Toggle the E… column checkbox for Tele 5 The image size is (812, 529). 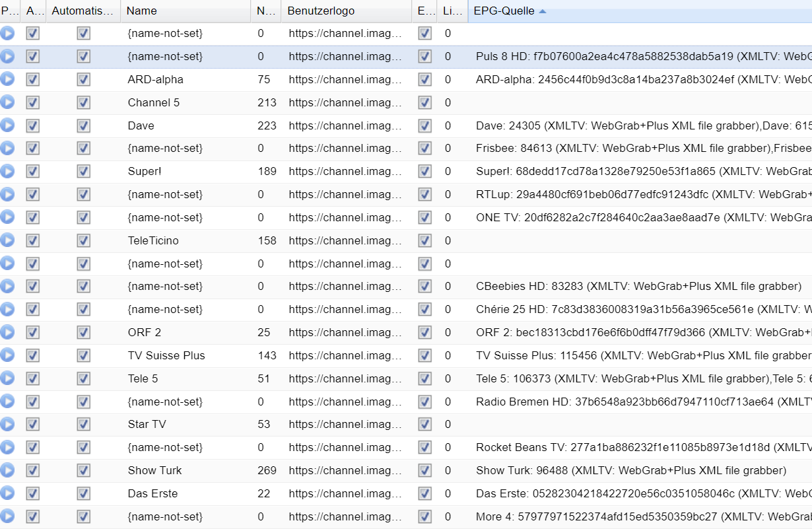[425, 378]
